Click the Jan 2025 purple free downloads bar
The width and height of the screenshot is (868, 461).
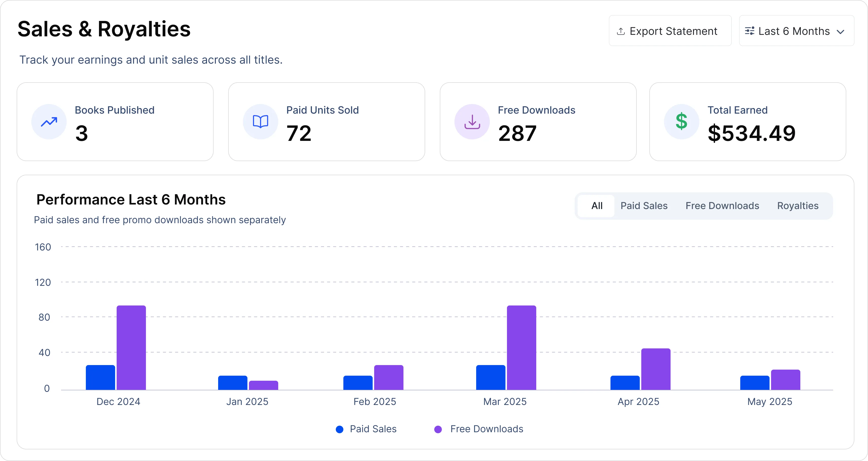(264, 386)
